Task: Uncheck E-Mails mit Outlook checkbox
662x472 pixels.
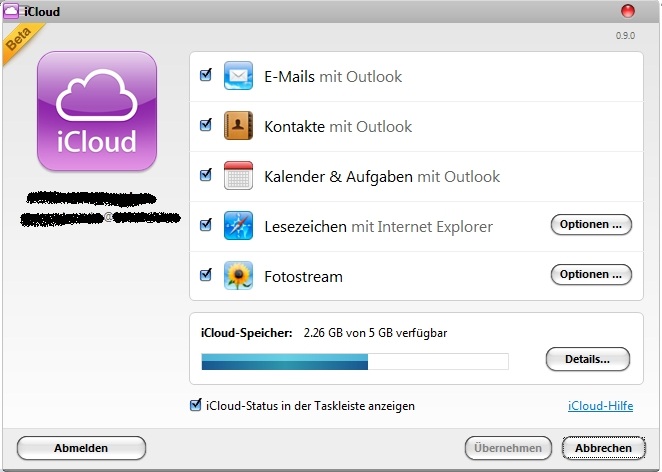Action: (x=206, y=75)
